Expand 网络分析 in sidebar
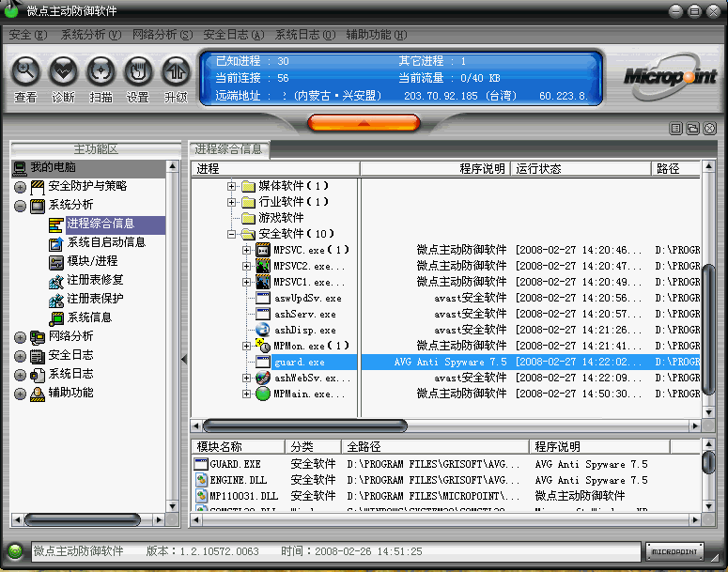Screen dimensions: 728x572 (x=20, y=337)
